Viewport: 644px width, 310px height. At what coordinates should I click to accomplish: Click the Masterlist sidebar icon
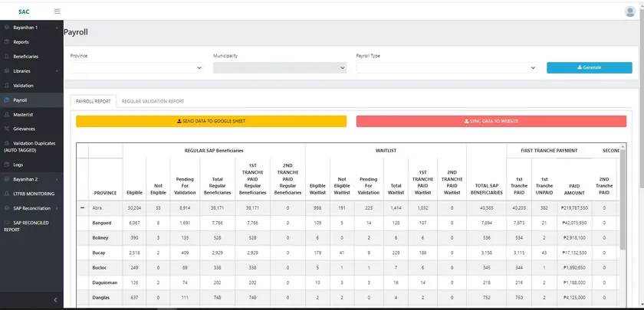[7, 114]
